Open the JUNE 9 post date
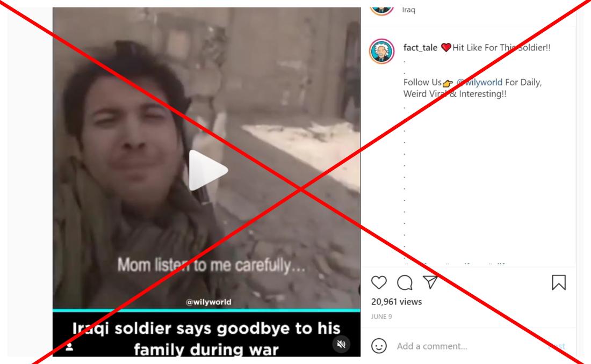 tap(381, 317)
